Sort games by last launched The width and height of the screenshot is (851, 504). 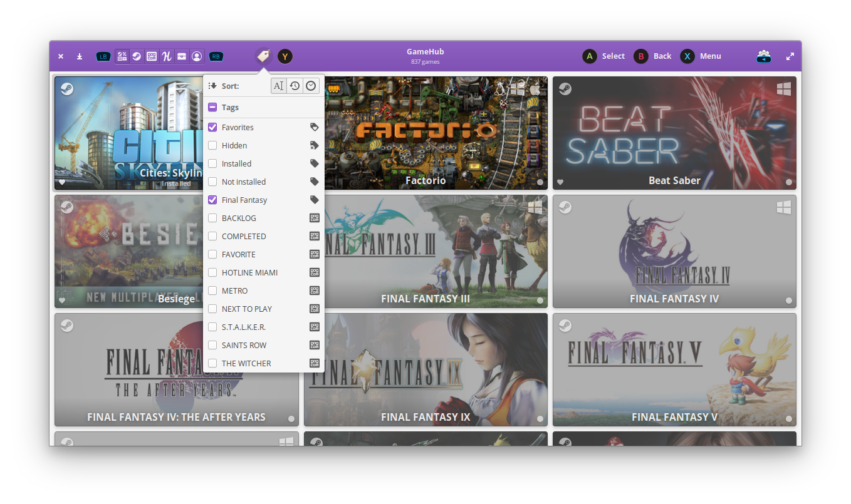point(295,86)
